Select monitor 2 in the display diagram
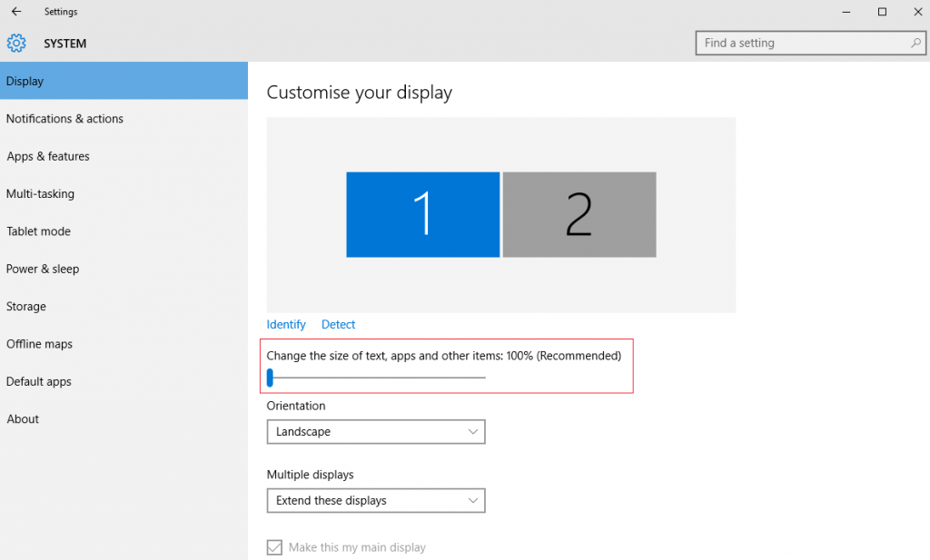The image size is (930, 560). 579,214
